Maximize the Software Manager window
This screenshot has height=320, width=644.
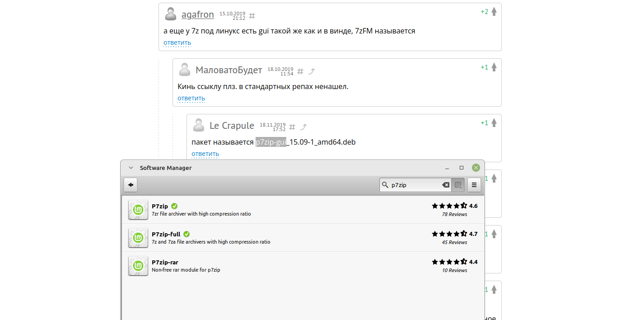pyautogui.click(x=461, y=168)
